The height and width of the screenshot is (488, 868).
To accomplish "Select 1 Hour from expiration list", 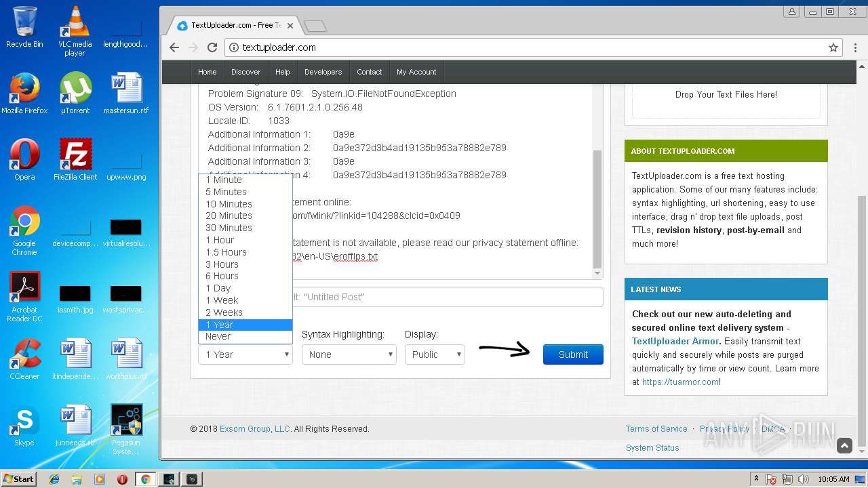I will point(245,240).
